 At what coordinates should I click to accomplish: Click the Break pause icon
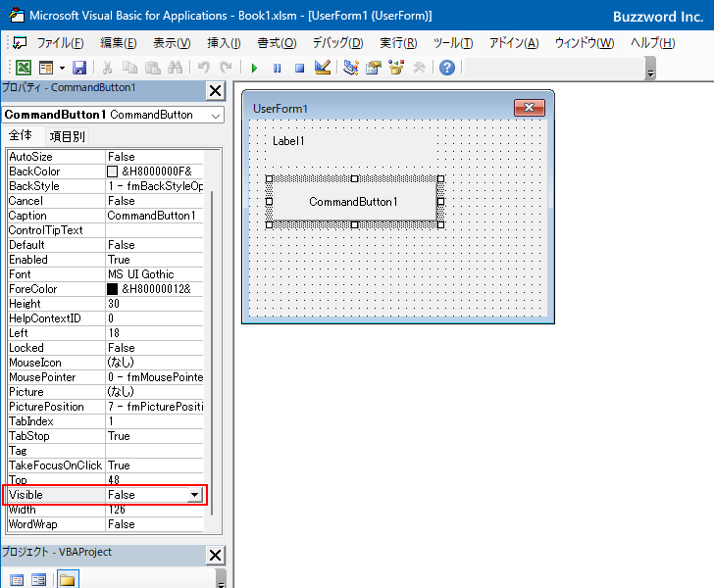(x=277, y=69)
